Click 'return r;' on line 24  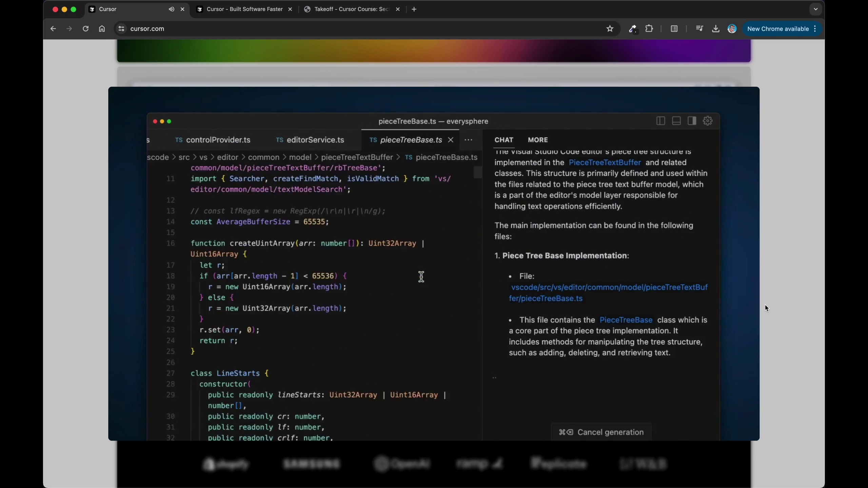(x=219, y=341)
